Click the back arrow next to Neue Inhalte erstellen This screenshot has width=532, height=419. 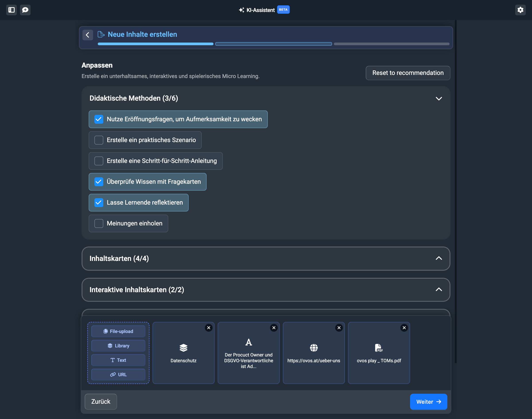click(x=88, y=35)
